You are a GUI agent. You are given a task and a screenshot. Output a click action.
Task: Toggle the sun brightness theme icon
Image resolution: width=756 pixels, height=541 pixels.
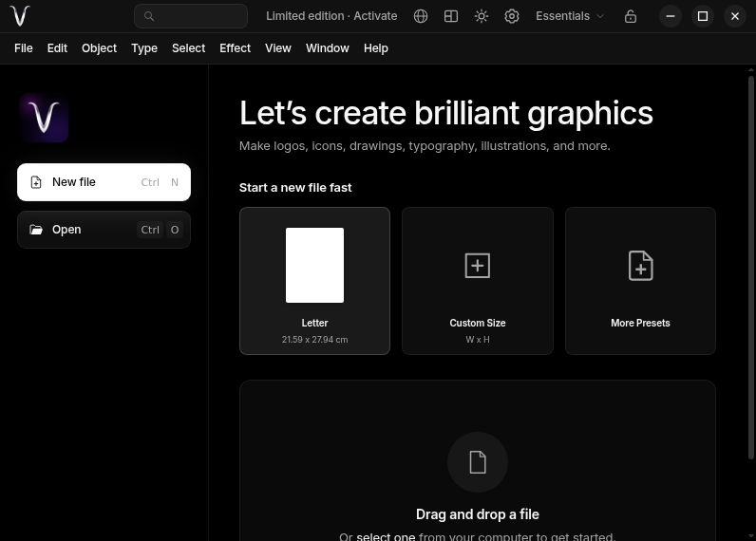pos(482,16)
